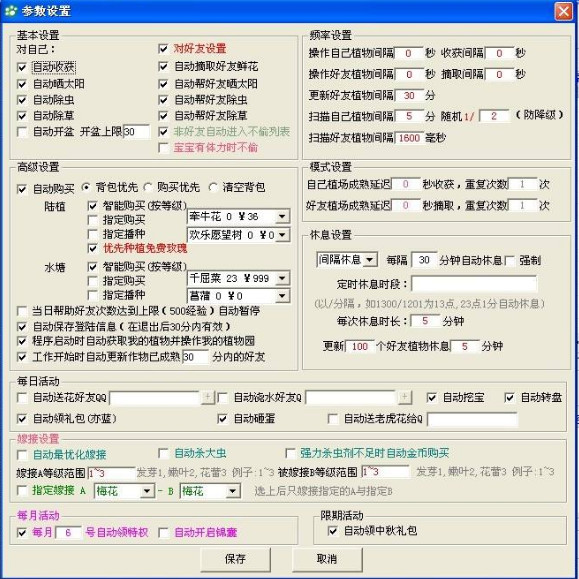Toggle 非好友自动进入不偷列表 checkbox
Image resolution: width=579 pixels, height=579 pixels.
[x=163, y=132]
